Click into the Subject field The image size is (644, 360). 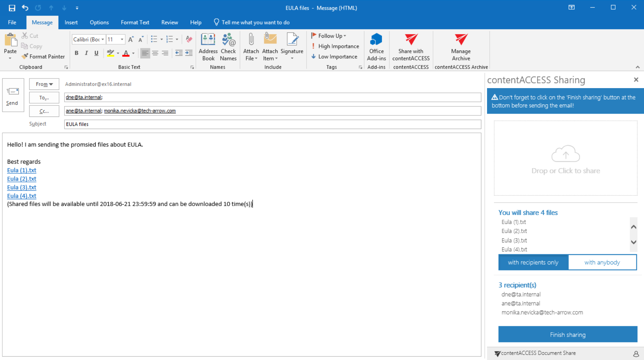[272, 124]
